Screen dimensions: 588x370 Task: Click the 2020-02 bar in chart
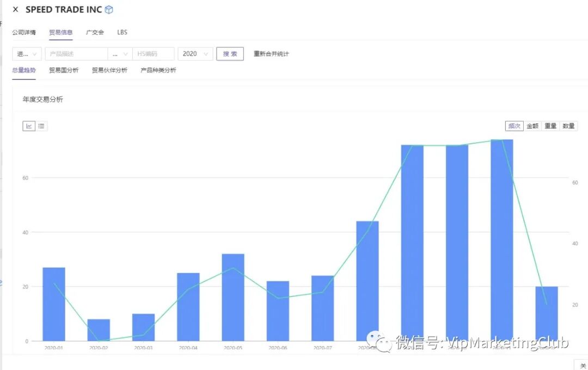(x=99, y=330)
